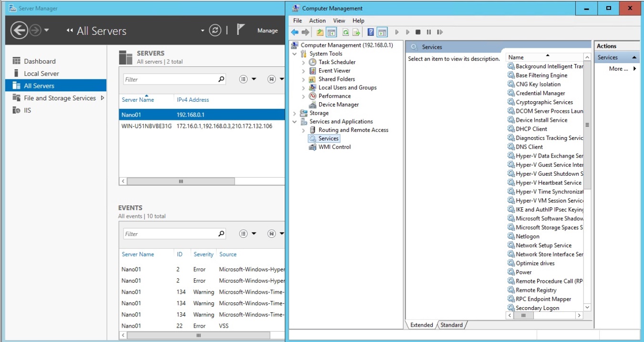Expand Routing and Remote Access node
644x342 pixels.
pos(303,130)
